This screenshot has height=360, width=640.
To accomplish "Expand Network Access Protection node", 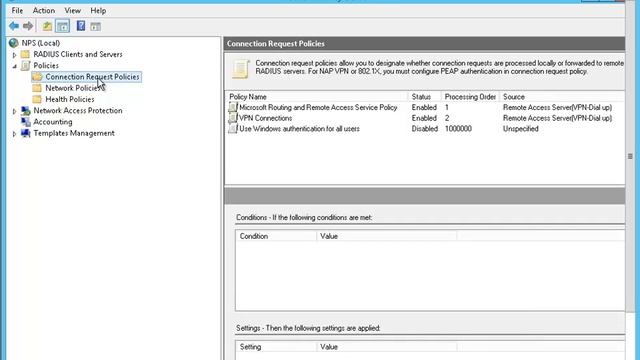I will point(14,111).
